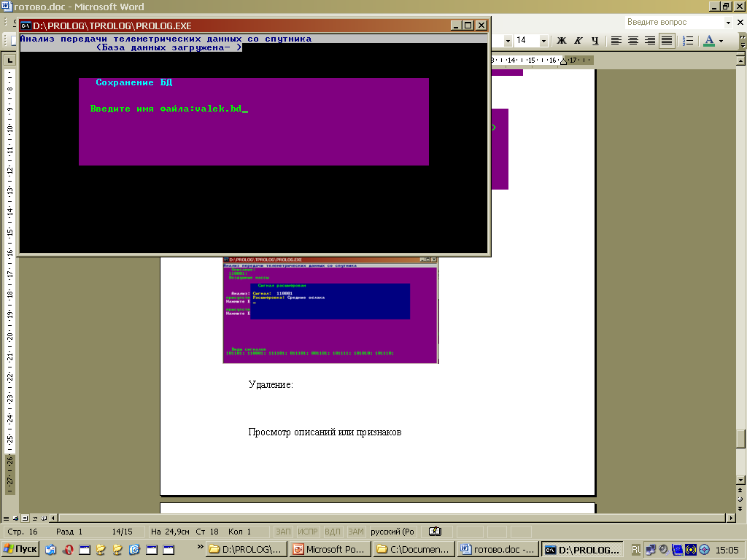This screenshot has height=560, width=747.
Task: Jump to previous page browse button
Action: (741, 490)
